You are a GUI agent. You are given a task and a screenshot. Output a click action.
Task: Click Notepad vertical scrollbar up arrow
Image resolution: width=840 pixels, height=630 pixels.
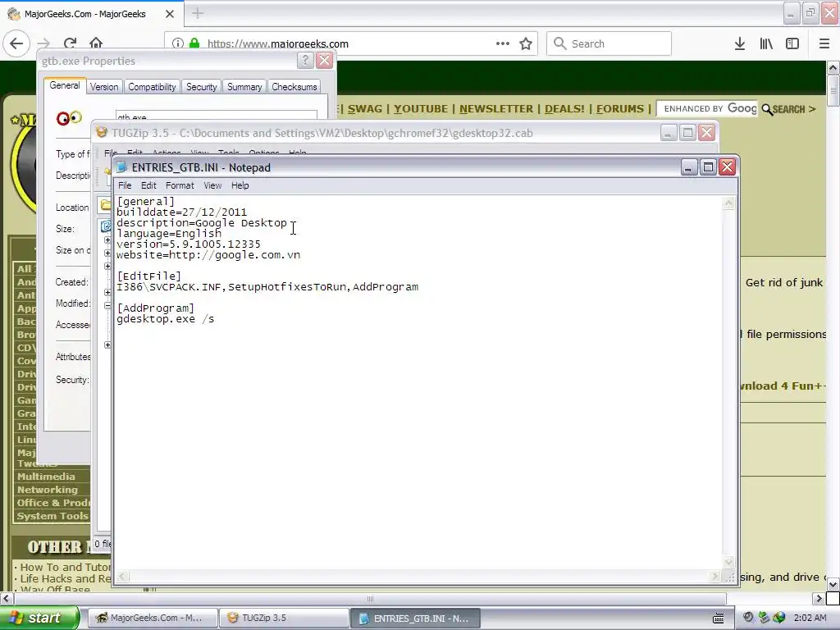[x=728, y=203]
